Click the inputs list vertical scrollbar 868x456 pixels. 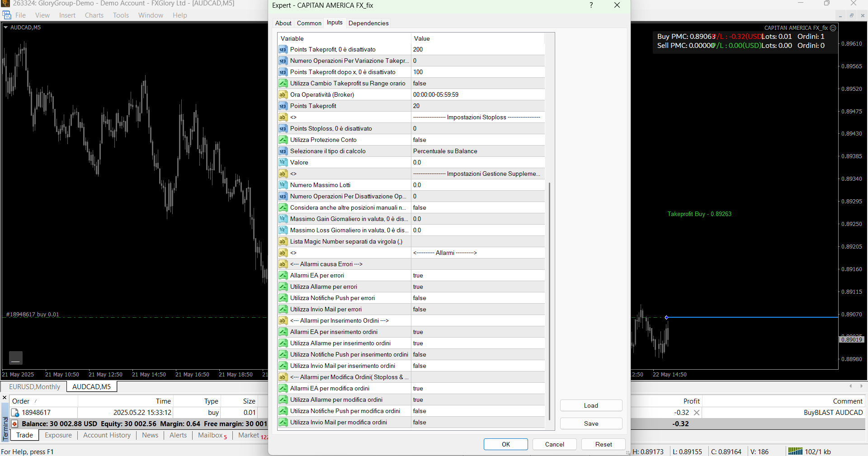[549, 301]
